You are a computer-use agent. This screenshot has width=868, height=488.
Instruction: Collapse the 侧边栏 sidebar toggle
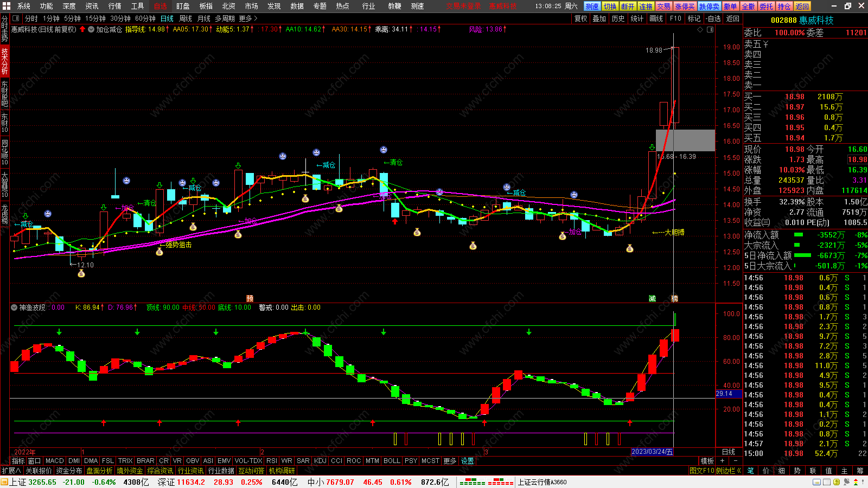[x=729, y=471]
